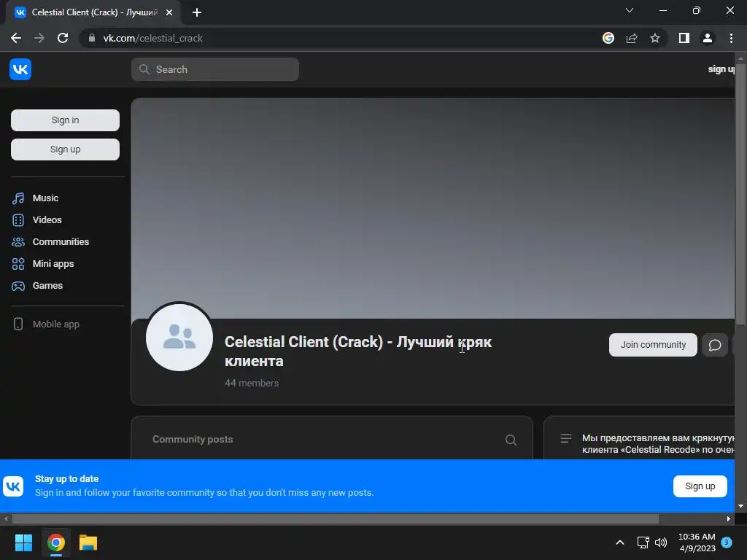The width and height of the screenshot is (747, 560).
Task: Open the clock showing 10:36 AM
Action: pos(697,542)
